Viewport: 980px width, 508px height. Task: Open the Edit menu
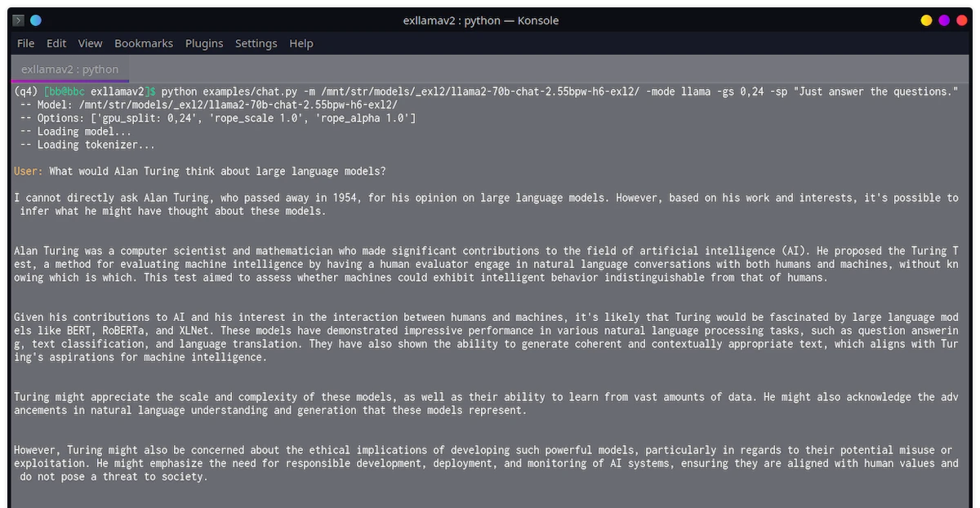tap(56, 43)
